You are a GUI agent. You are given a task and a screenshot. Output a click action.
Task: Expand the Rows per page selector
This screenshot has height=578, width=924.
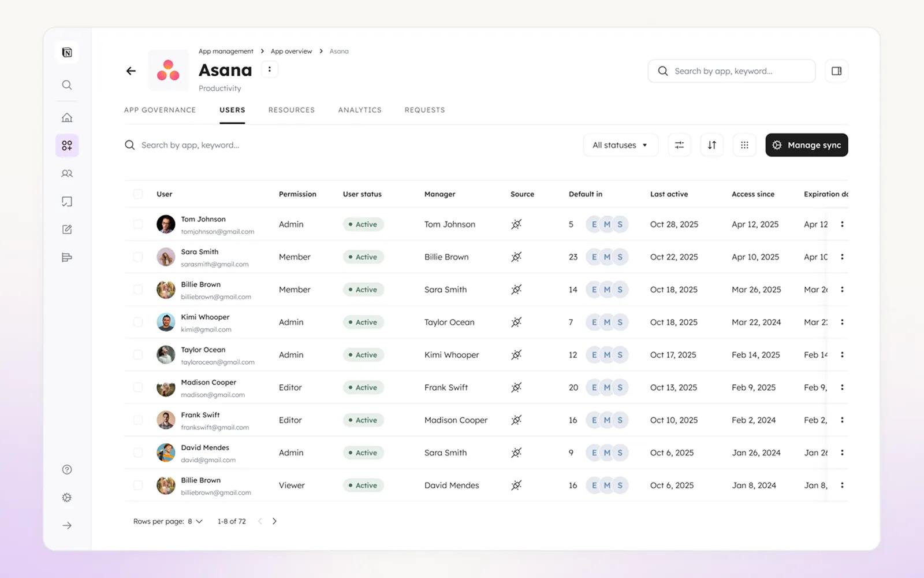tap(195, 521)
